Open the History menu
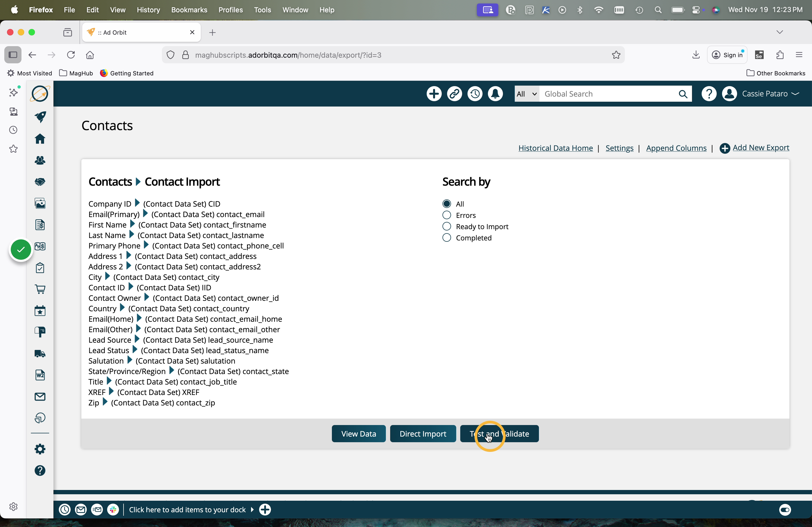The width and height of the screenshot is (812, 527). 148,10
